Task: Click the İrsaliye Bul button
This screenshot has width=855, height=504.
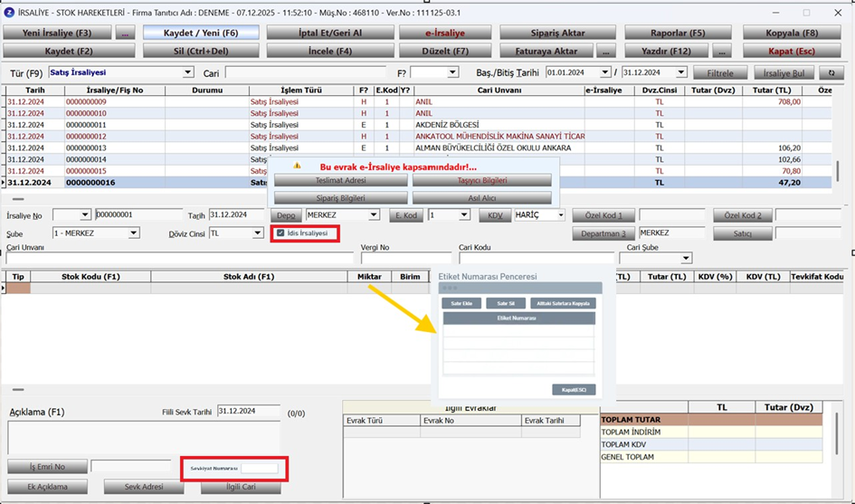Action: (784, 73)
